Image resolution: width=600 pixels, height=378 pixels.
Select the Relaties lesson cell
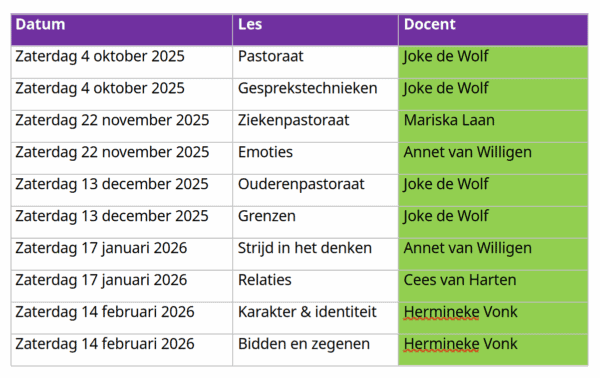[x=315, y=286]
